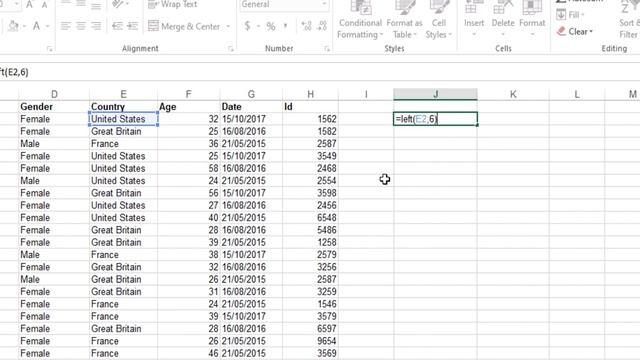Screen dimensions: 640x360
Task: Select France cell in row with Id 2579
Action: coord(123,255)
